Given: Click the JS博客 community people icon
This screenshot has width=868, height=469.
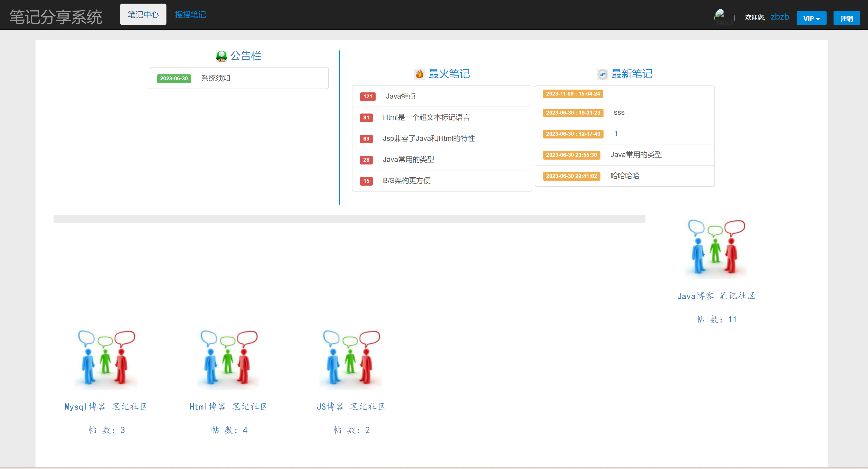Looking at the screenshot, I should pyautogui.click(x=350, y=359).
